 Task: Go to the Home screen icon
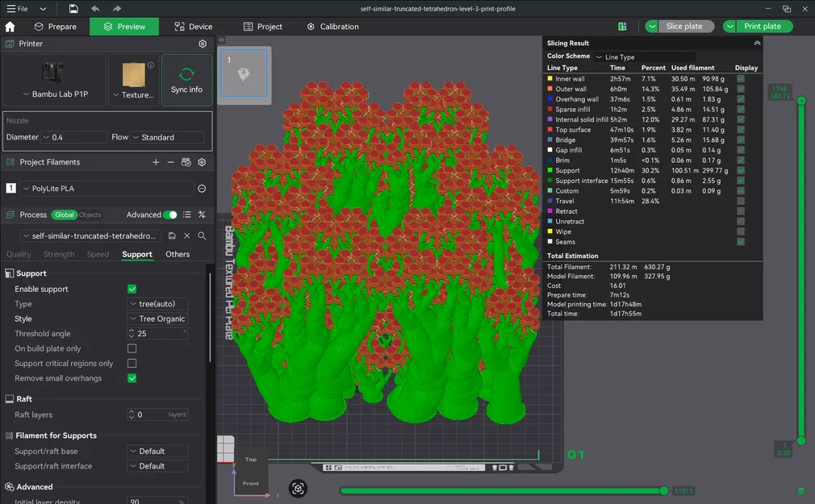(10, 27)
